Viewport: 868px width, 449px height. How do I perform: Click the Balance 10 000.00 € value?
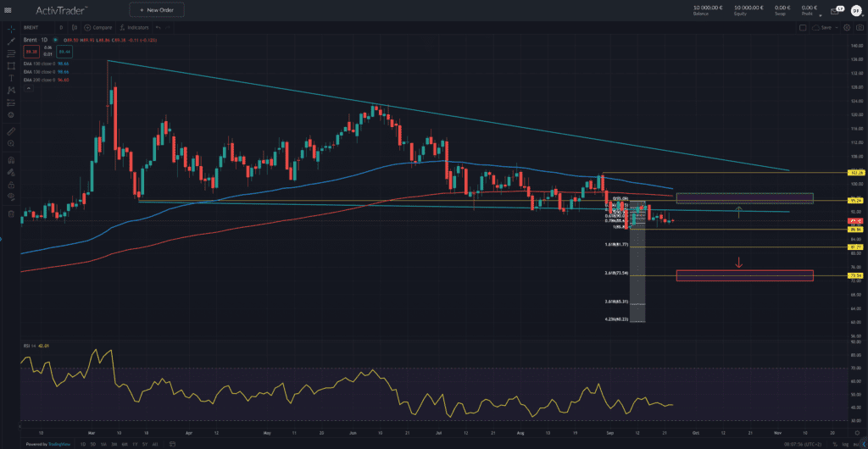pyautogui.click(x=708, y=8)
